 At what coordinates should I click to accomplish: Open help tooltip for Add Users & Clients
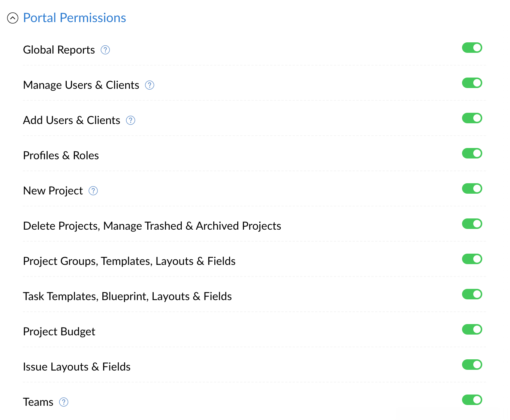130,120
